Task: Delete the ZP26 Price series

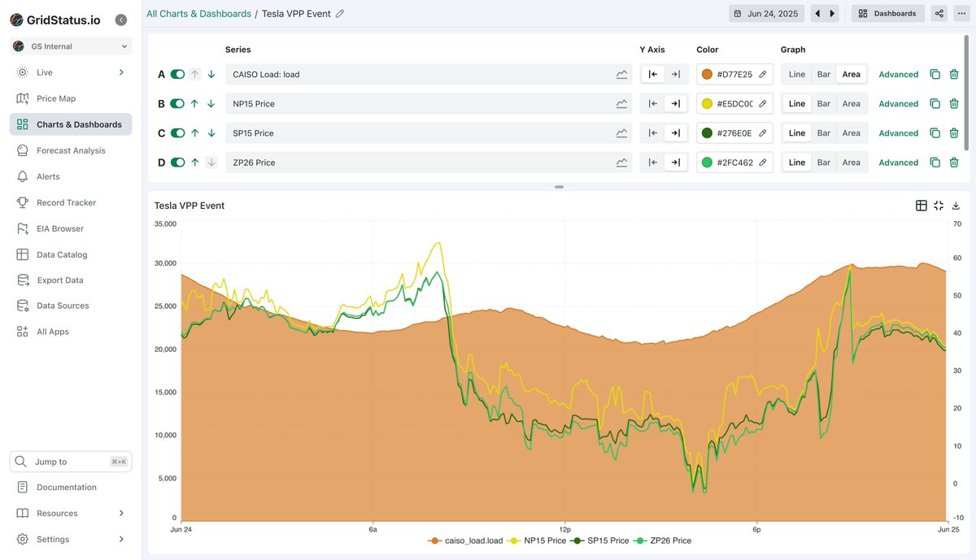Action: tap(954, 163)
